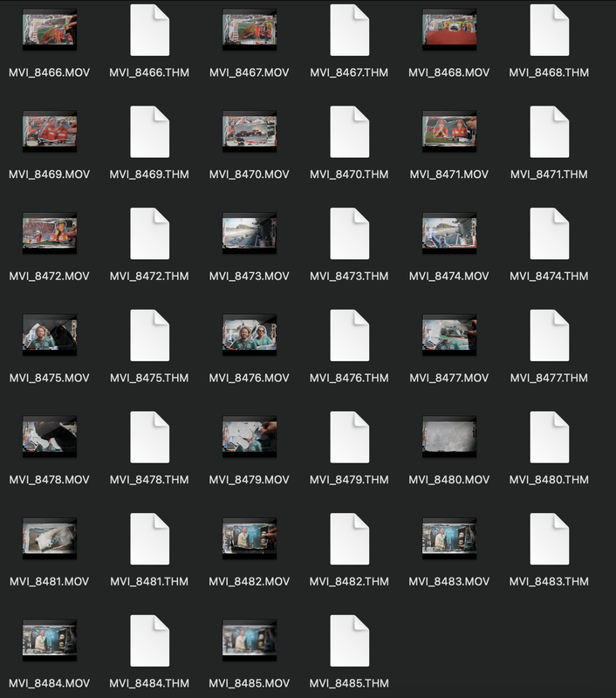This screenshot has height=698, width=616.
Task: Click the MVI_8467.MOV video thumbnail
Action: point(250,30)
